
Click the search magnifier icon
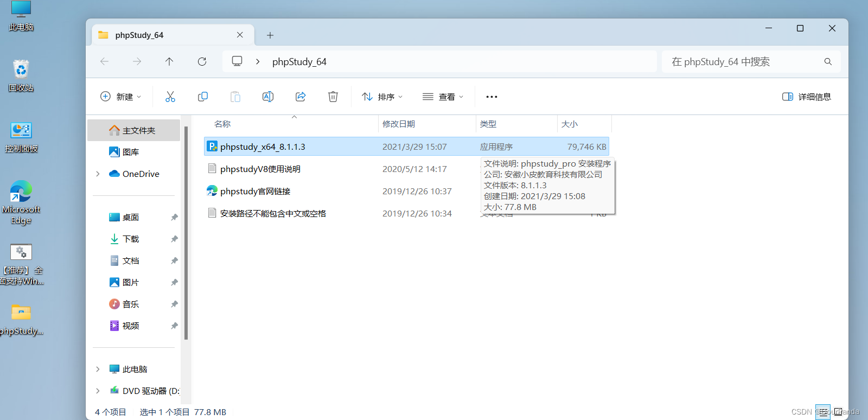pyautogui.click(x=828, y=62)
